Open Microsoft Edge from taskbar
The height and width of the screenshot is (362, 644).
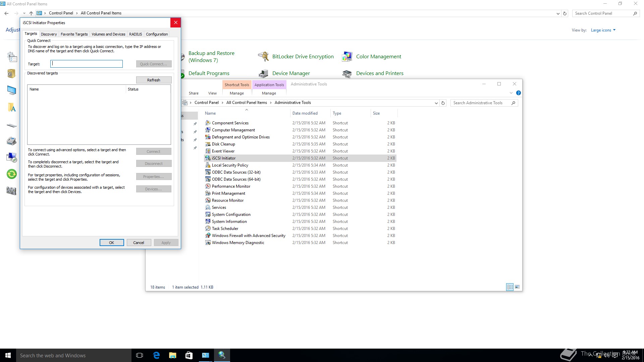click(x=156, y=355)
